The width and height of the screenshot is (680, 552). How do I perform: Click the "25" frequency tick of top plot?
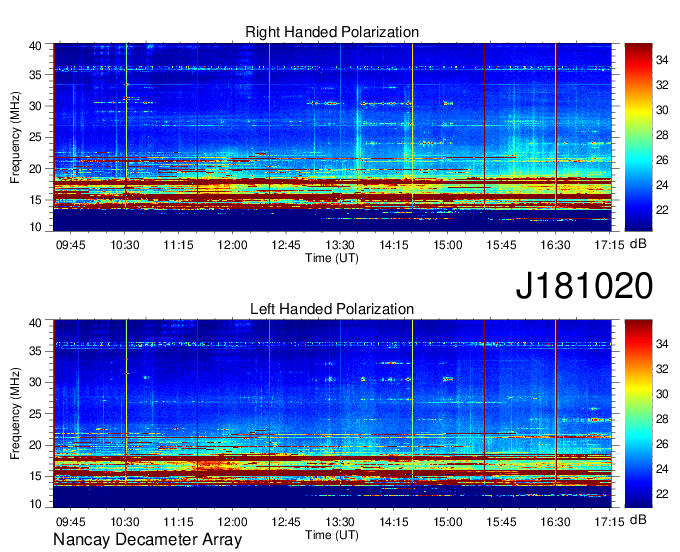35,137
